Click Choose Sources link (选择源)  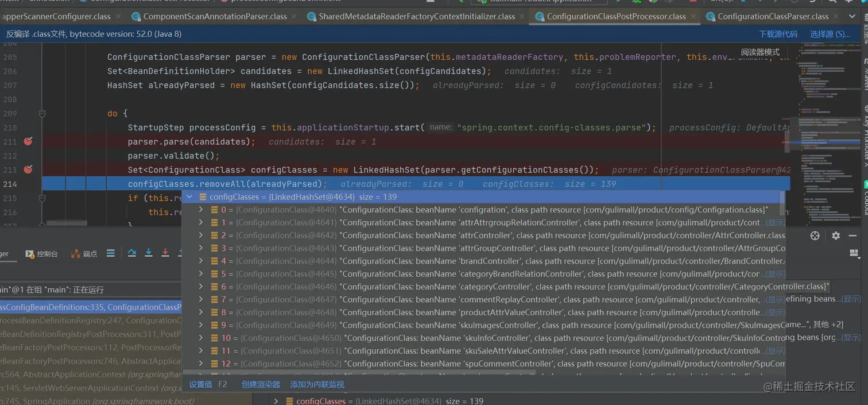tap(830, 34)
